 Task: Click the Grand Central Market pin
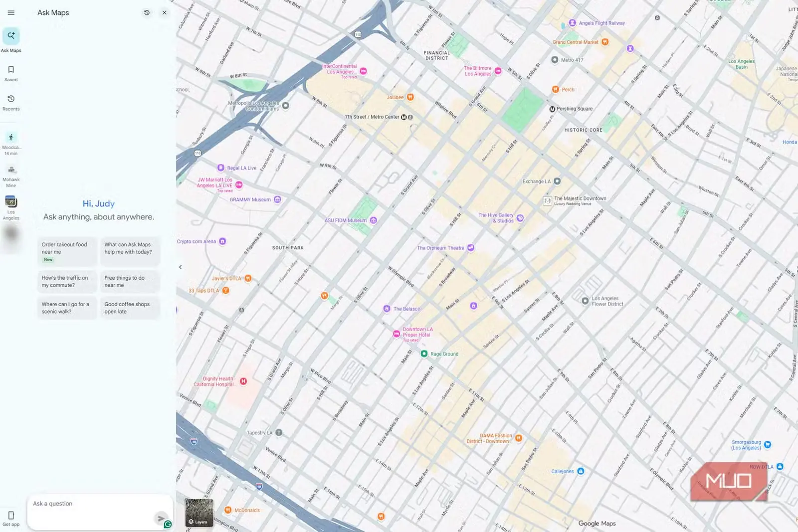(x=605, y=42)
